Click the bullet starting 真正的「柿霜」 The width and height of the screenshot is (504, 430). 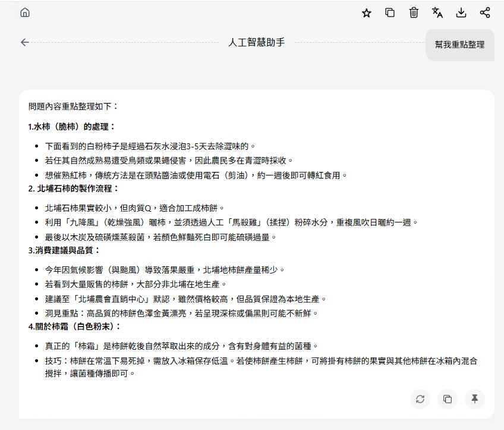(x=182, y=346)
